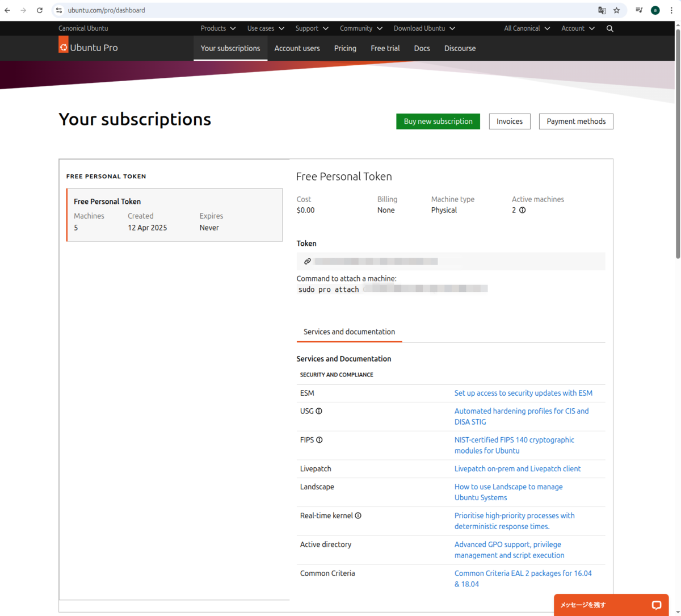681x616 pixels.
Task: Click the Cost value $0.00
Action: click(305, 210)
